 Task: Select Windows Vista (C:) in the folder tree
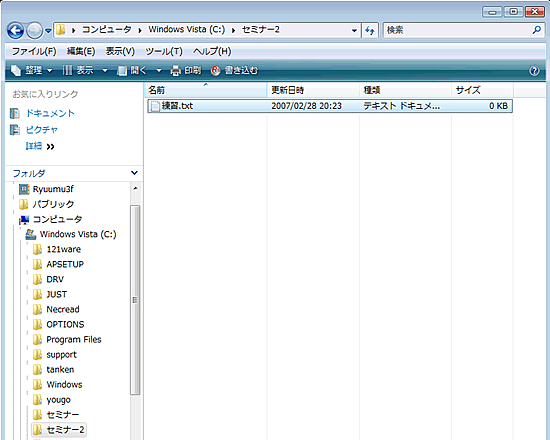[78, 234]
